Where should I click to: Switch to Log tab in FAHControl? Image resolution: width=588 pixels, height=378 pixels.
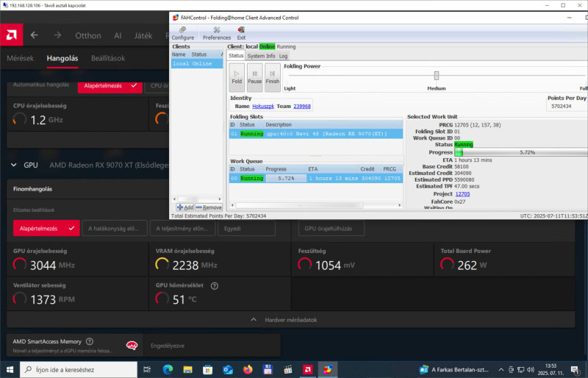tap(283, 56)
